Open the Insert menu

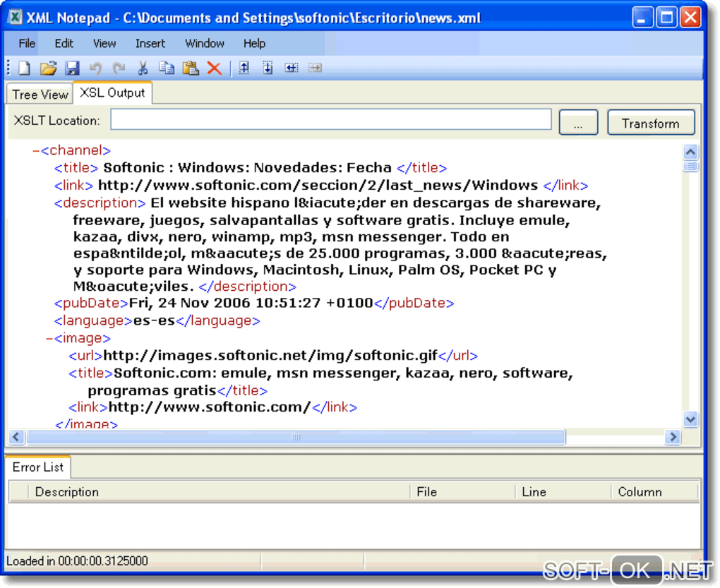(150, 44)
